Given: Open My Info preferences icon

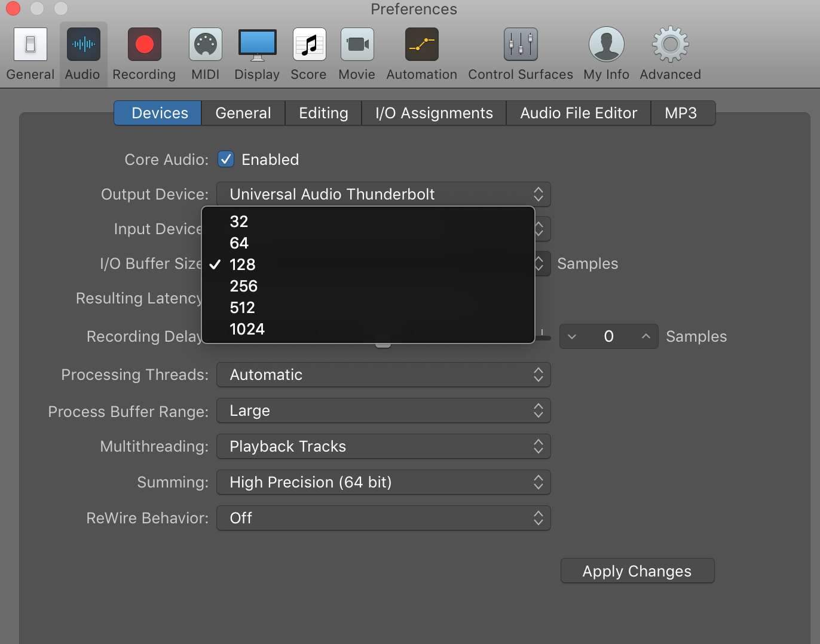Looking at the screenshot, I should click(x=606, y=45).
